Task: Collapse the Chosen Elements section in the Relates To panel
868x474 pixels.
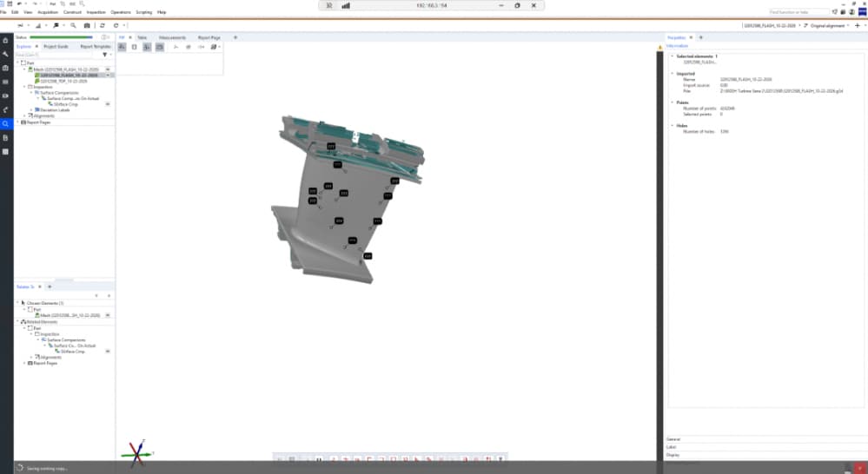Action: pyautogui.click(x=18, y=303)
